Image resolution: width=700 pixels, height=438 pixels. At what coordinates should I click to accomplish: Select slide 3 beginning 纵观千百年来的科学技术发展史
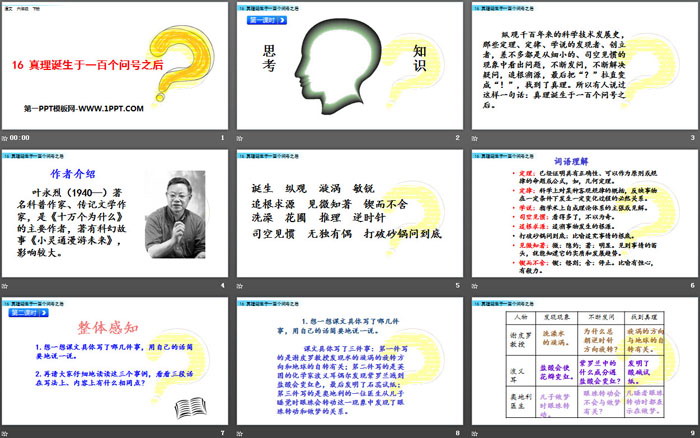(585, 66)
